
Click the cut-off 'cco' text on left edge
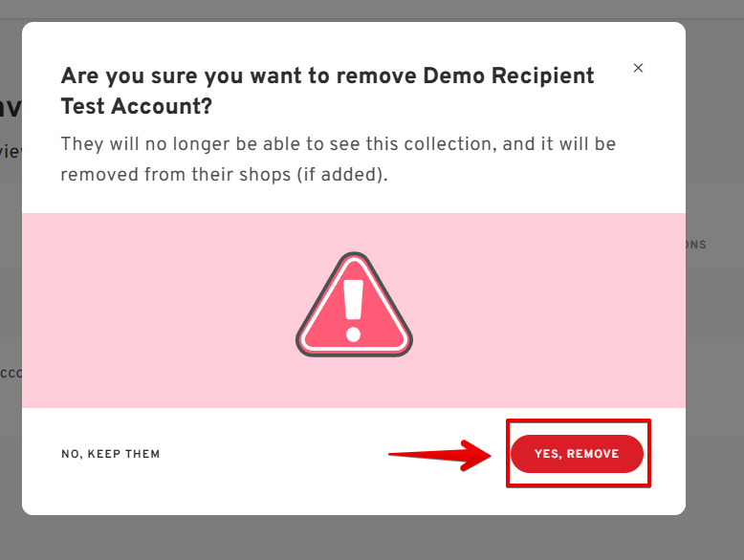[x=11, y=374]
